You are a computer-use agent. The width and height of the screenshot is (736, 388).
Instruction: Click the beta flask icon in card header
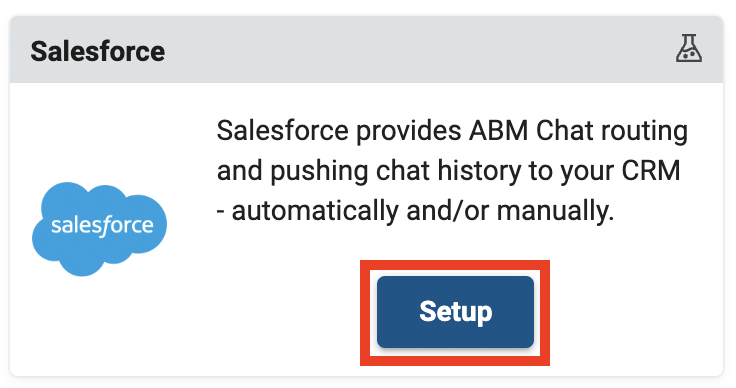689,49
